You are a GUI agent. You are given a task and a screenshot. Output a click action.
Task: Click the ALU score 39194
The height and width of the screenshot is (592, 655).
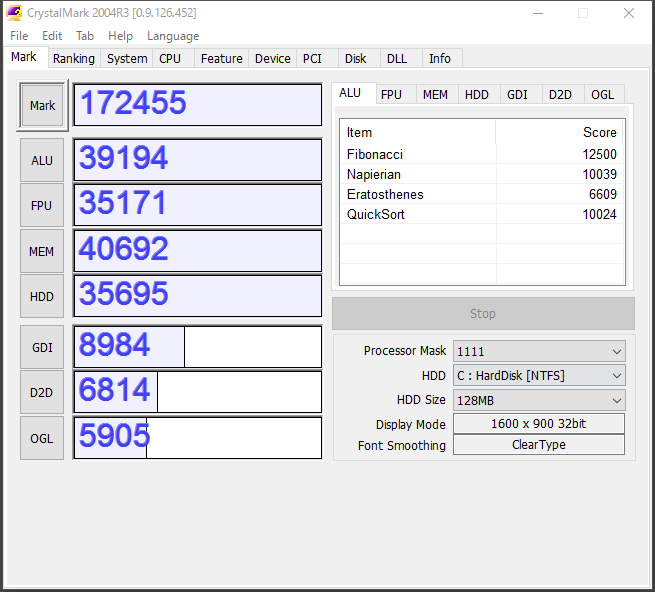[198, 160]
